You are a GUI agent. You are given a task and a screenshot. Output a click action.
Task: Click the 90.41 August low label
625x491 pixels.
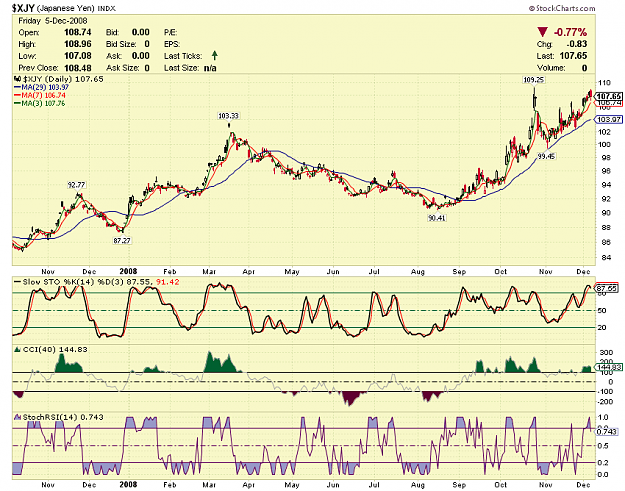coord(436,218)
